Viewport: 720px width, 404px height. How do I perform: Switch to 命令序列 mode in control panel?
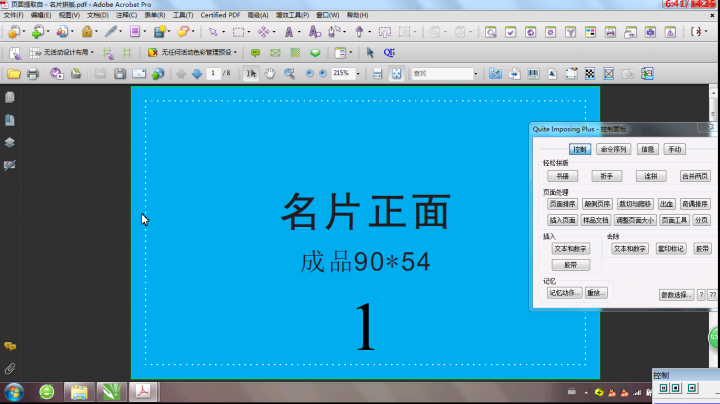[x=613, y=149]
